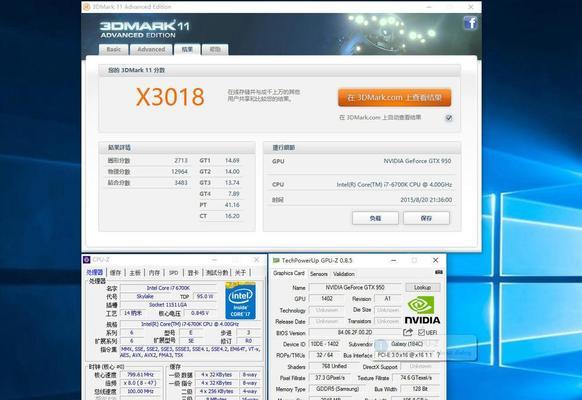Click the 128 Bit bus width field

pos(420,389)
